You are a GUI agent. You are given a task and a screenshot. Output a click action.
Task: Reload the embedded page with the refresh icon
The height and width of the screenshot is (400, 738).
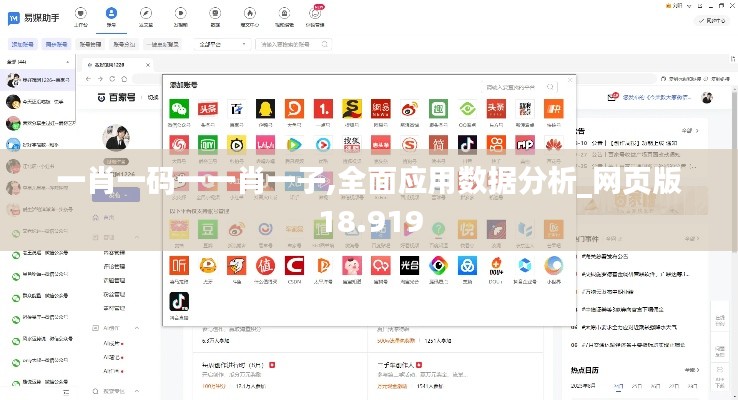click(112, 79)
